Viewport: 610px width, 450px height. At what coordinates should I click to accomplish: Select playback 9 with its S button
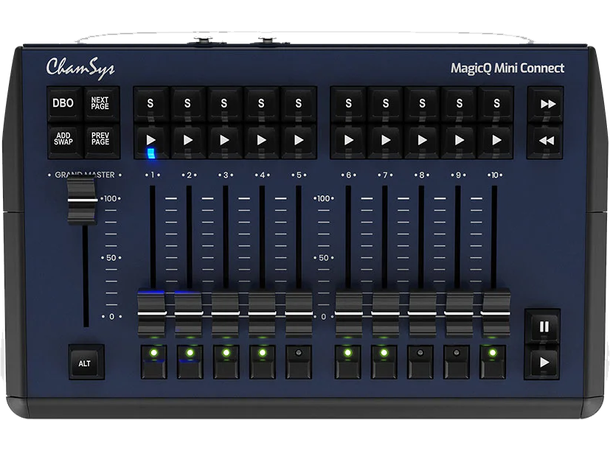(x=459, y=104)
